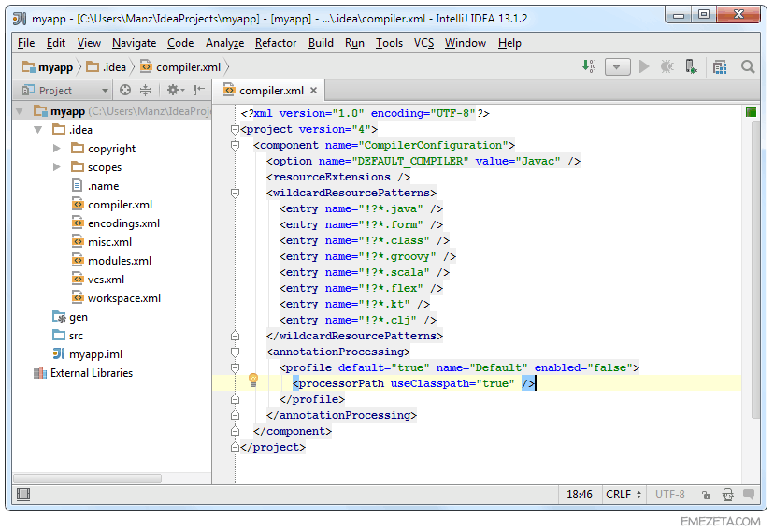Select vcs.xml in the project tree
This screenshot has width=774, height=532.
point(98,280)
